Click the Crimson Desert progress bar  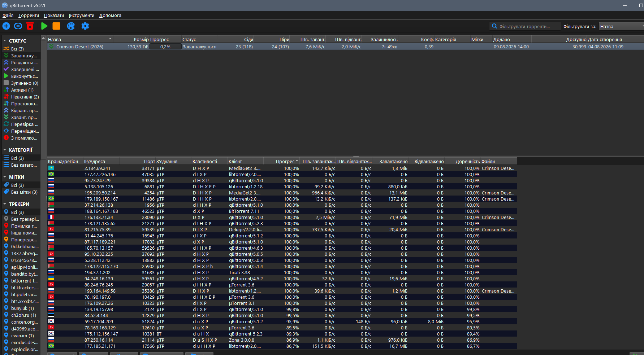pyautogui.click(x=165, y=47)
